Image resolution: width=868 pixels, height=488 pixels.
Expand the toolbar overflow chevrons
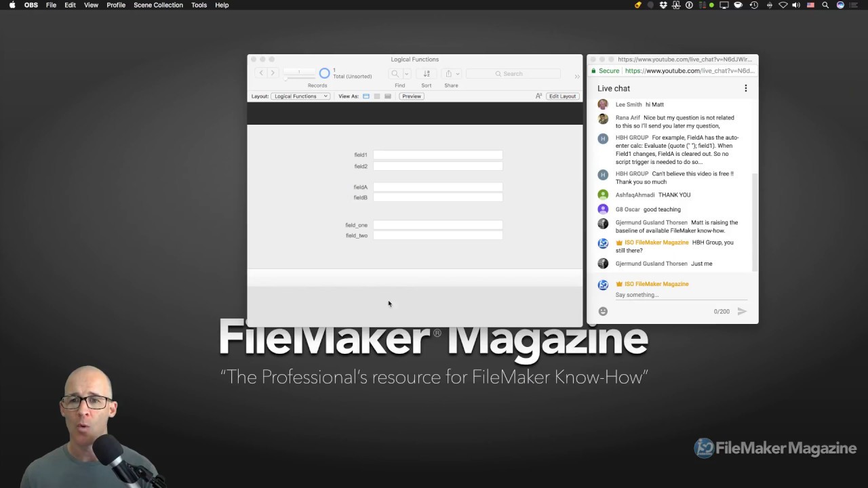pyautogui.click(x=577, y=77)
